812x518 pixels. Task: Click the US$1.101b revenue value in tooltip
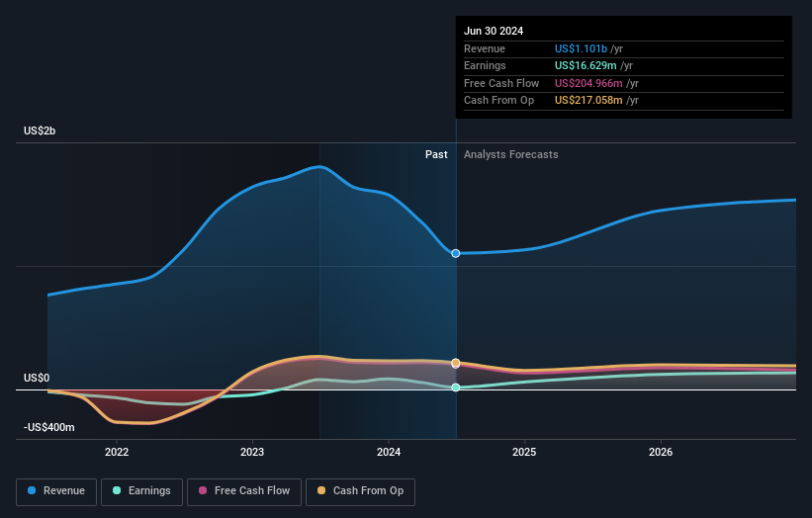click(x=581, y=48)
